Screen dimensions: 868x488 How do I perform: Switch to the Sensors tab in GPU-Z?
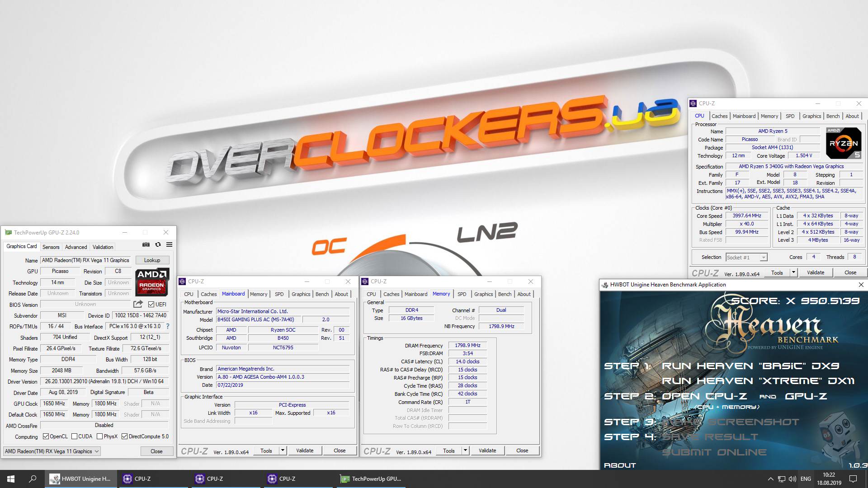coord(51,247)
